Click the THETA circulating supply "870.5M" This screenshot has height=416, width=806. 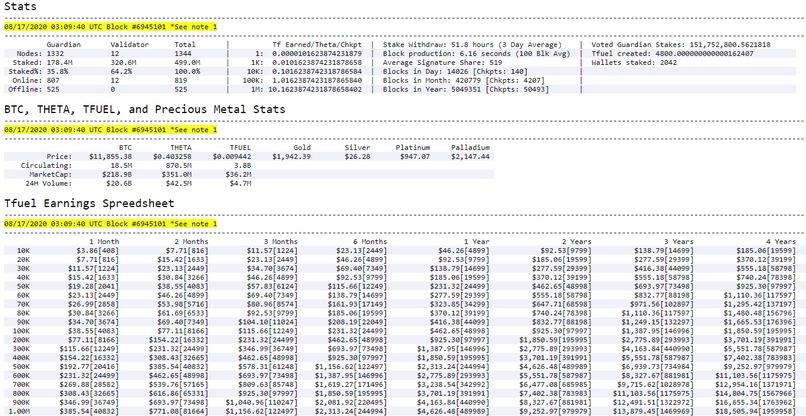click(x=179, y=165)
